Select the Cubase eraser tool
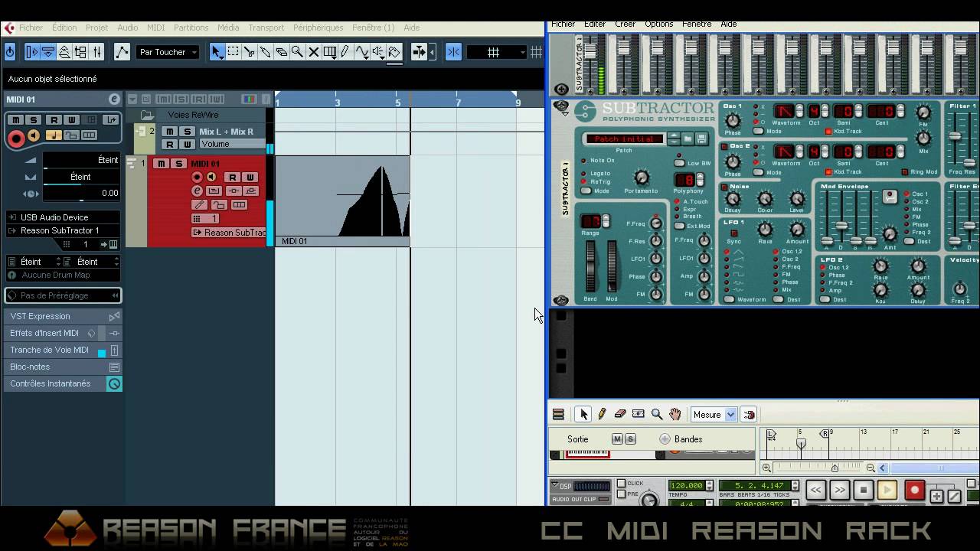 pos(281,52)
